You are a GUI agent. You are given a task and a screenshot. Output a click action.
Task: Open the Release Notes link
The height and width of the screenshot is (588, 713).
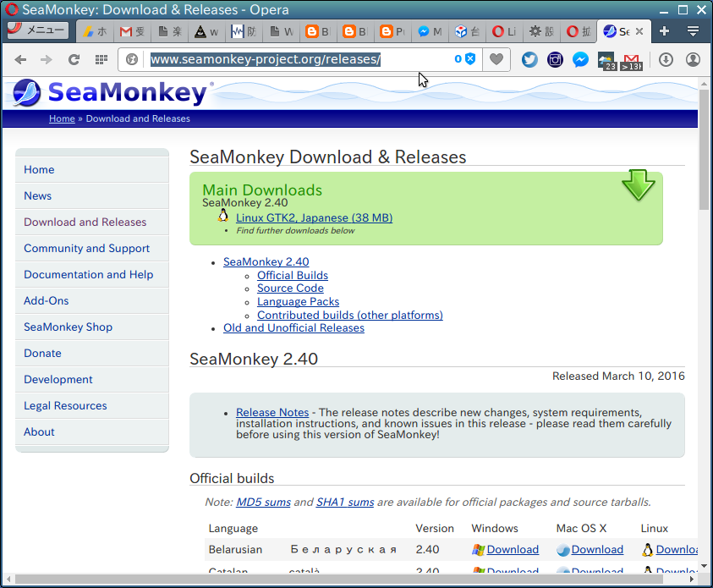click(x=272, y=413)
